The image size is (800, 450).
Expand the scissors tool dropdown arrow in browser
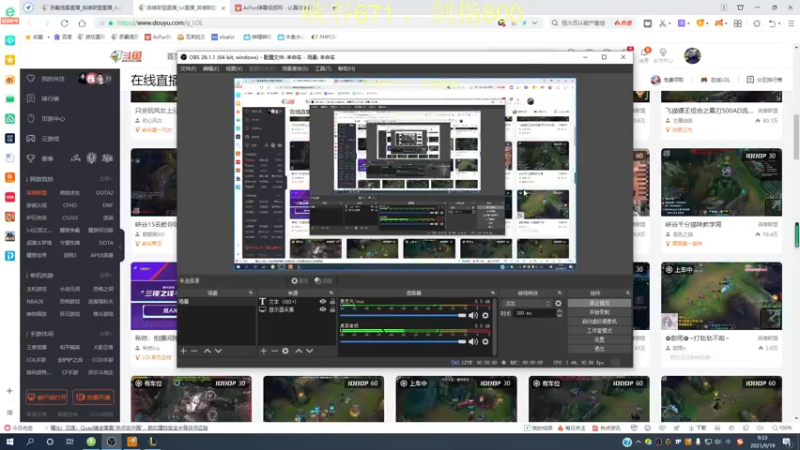tap(670, 23)
